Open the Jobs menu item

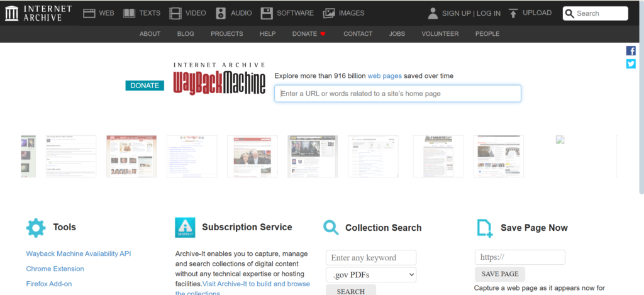pos(397,34)
